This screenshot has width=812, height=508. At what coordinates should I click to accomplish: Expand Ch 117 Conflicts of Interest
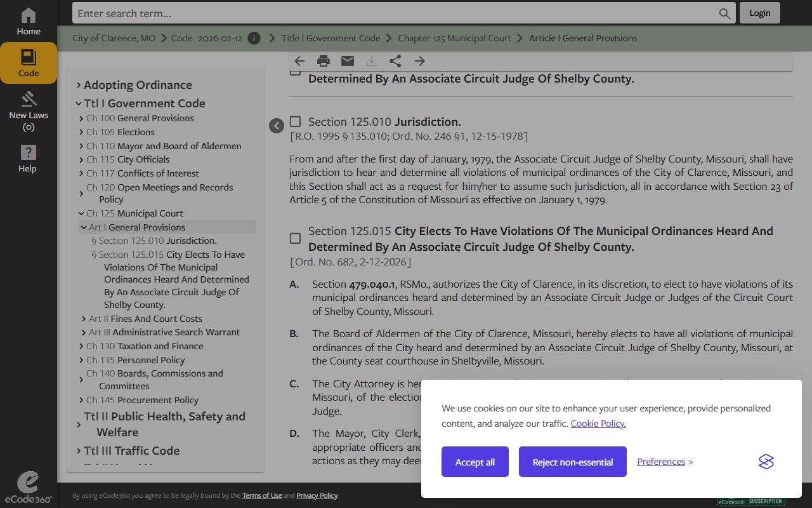pos(81,173)
